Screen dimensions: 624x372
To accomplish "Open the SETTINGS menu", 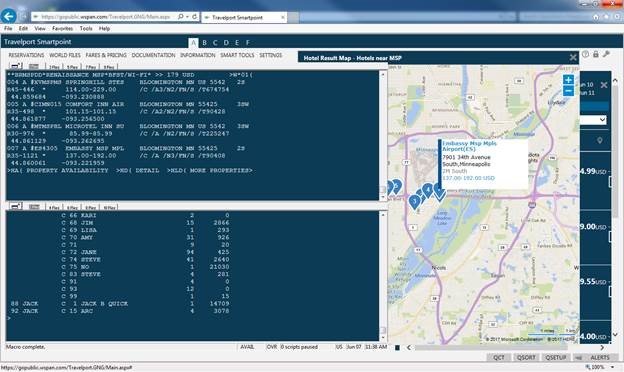I will 271,55.
